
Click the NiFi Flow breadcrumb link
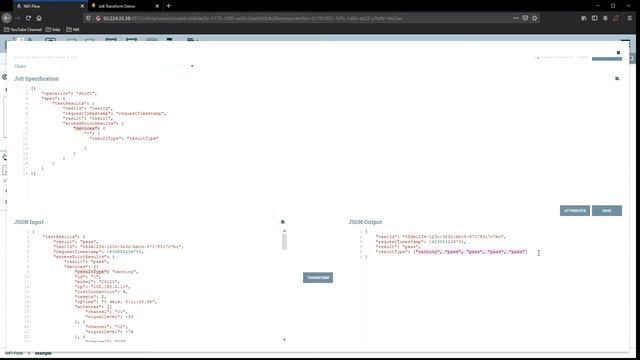tap(13, 353)
